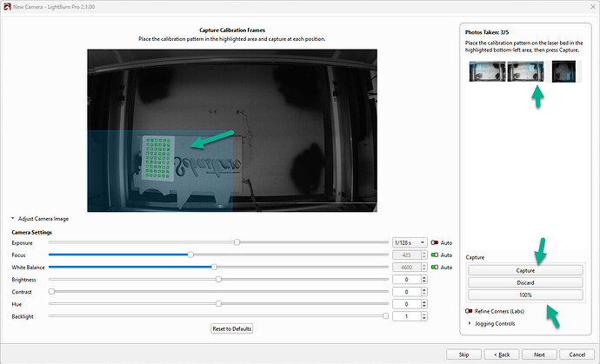Click the 'Capture Calibration Frames' heading

click(x=232, y=30)
